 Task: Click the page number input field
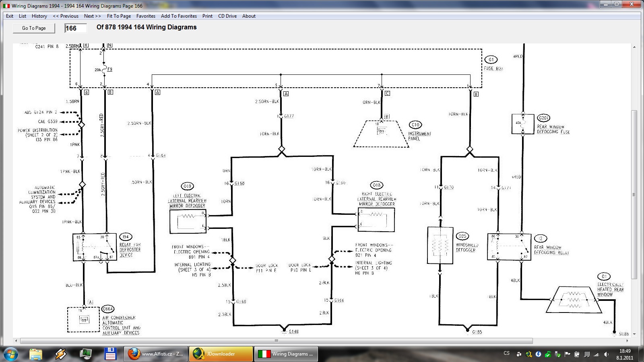(x=76, y=28)
